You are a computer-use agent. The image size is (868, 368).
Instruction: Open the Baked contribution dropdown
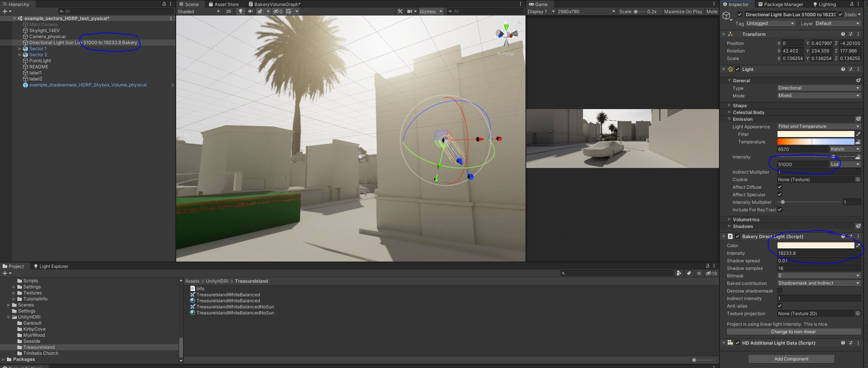click(x=819, y=283)
